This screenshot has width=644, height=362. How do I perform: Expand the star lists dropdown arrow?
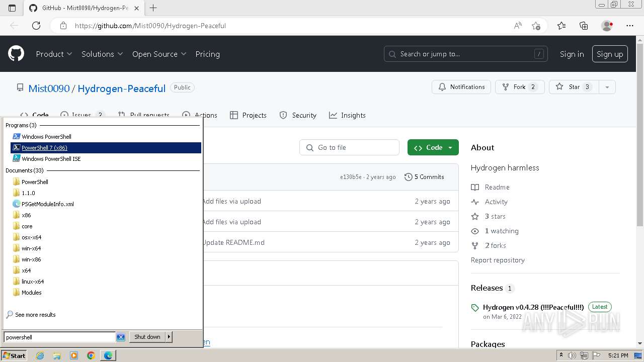coord(607,87)
